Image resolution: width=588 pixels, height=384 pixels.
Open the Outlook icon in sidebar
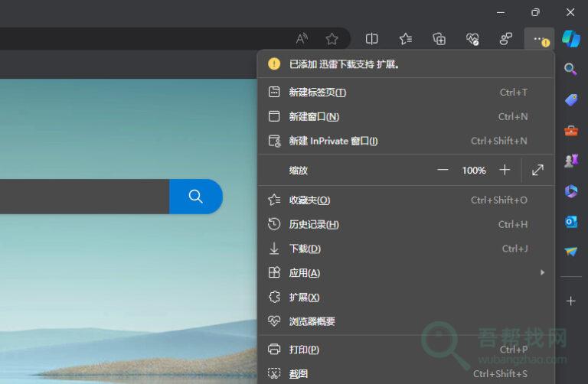pos(570,222)
